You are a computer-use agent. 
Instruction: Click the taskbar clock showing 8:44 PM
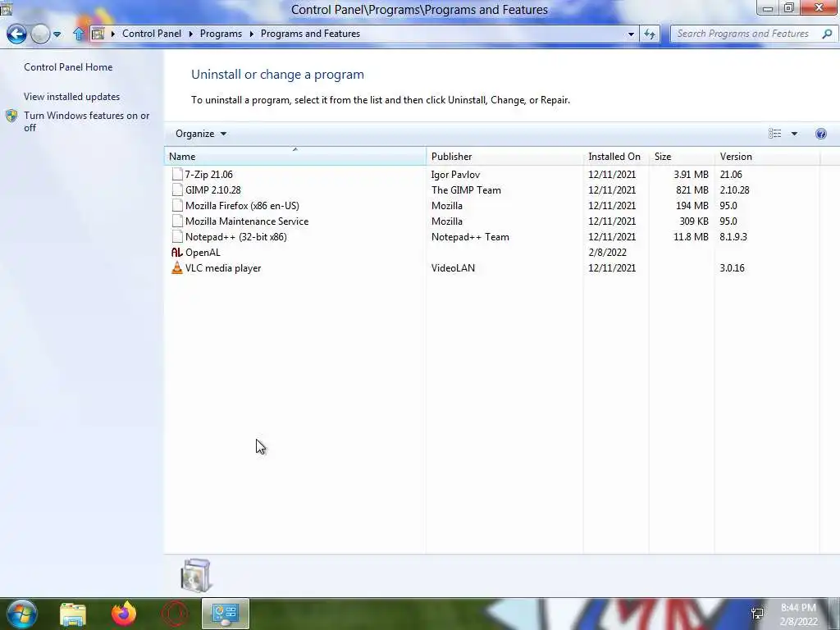click(x=798, y=614)
